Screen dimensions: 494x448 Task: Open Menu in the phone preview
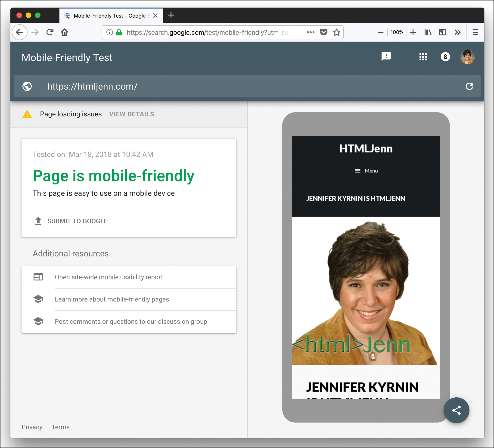click(366, 171)
